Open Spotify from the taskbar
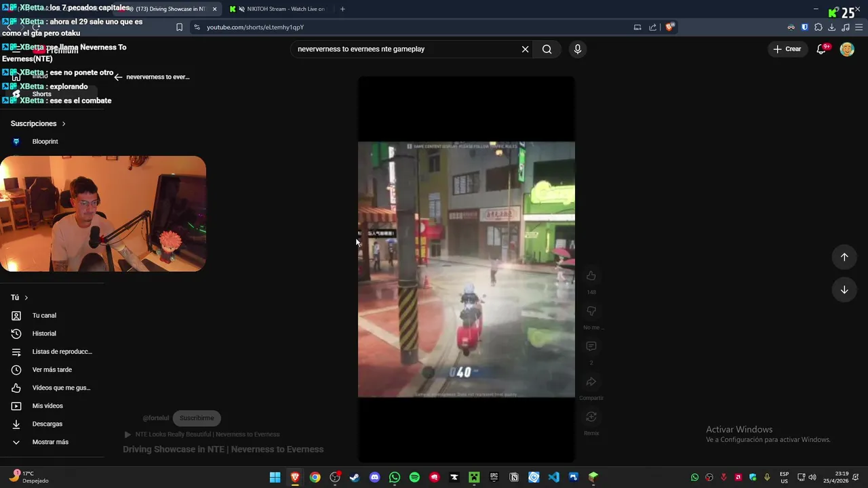Image resolution: width=868 pixels, height=488 pixels. coord(414,477)
